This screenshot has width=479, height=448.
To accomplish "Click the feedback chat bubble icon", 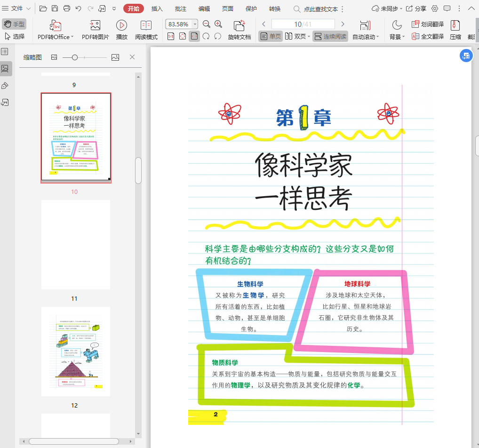I will tap(447, 8).
